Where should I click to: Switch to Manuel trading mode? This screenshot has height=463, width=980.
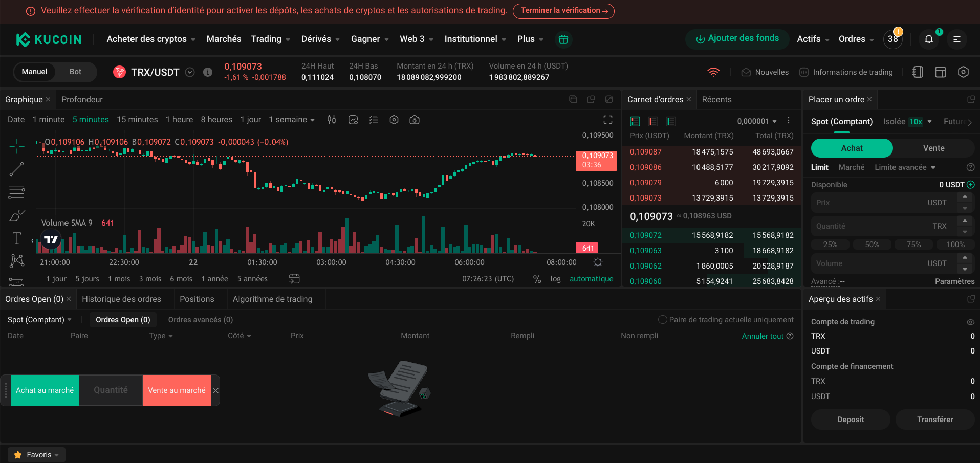coord(34,72)
